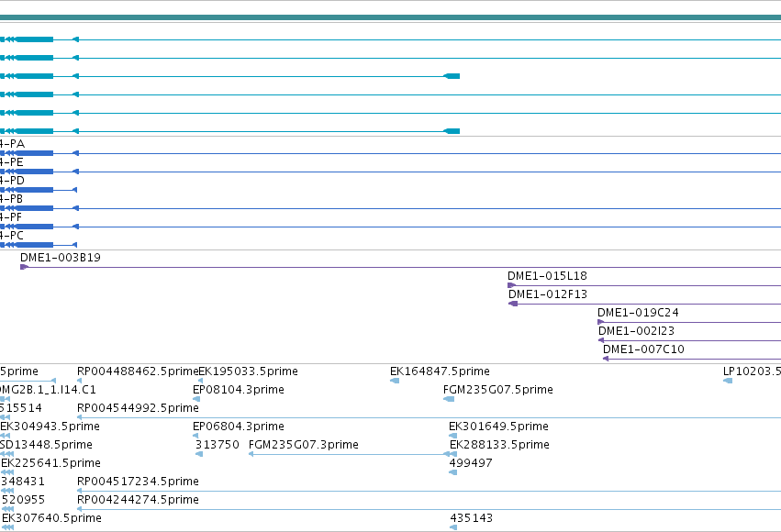Choose the DME1-007C10 label
Viewport: 781px width, 532px height.
643,349
